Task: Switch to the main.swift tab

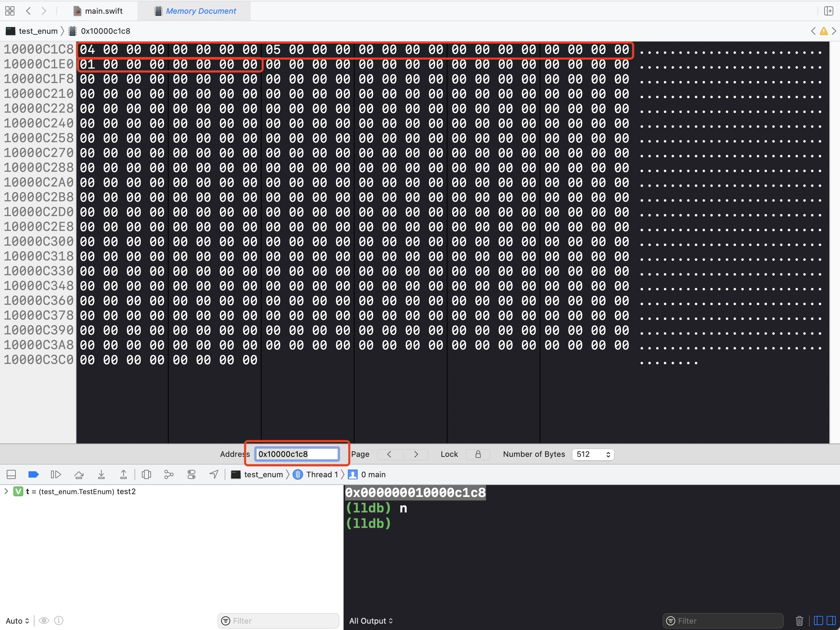Action: pyautogui.click(x=98, y=11)
